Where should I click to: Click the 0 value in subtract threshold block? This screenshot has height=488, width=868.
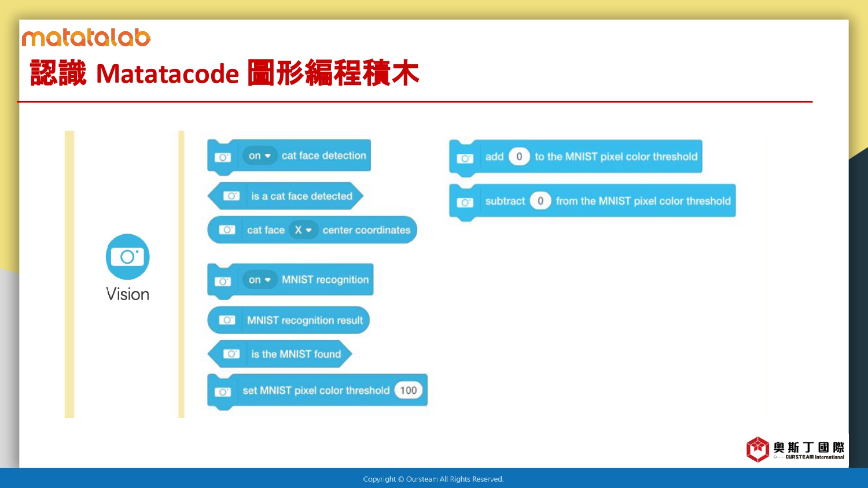point(540,201)
